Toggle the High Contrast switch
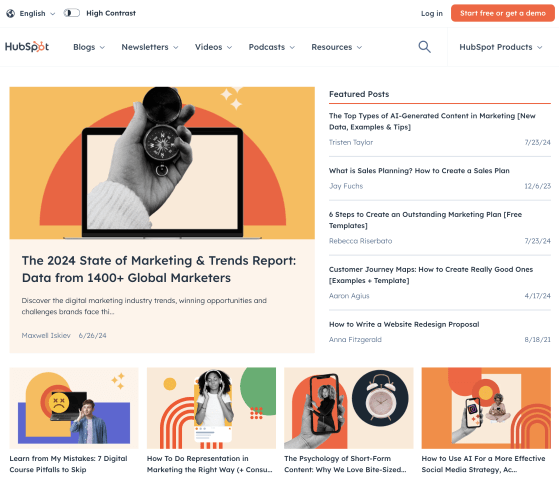Screen dimensions: 559x480 click(x=71, y=13)
